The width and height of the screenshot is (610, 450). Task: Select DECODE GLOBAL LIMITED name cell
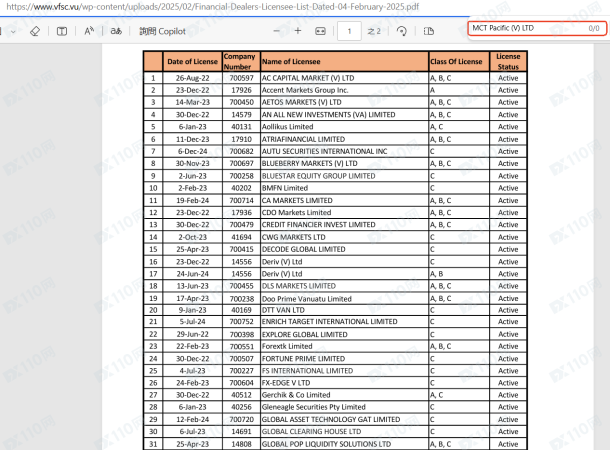344,249
